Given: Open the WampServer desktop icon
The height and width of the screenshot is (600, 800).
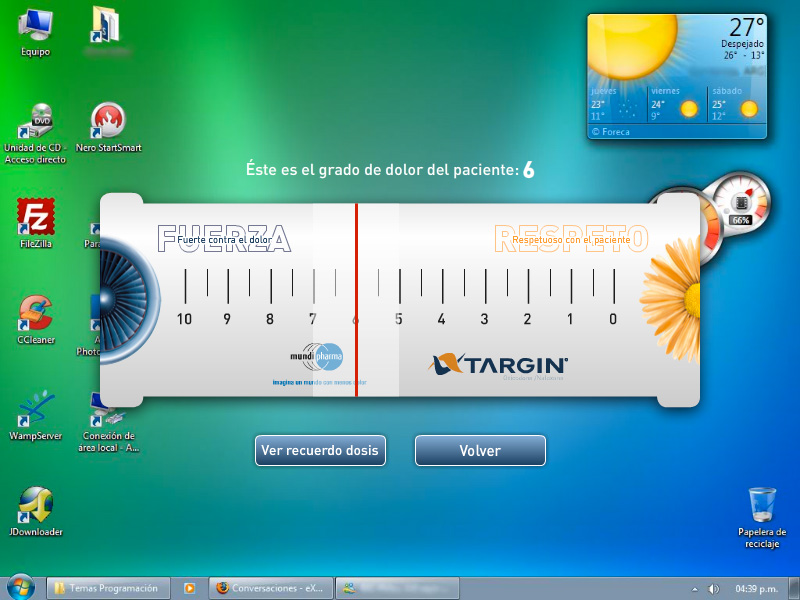Looking at the screenshot, I should pyautogui.click(x=36, y=410).
